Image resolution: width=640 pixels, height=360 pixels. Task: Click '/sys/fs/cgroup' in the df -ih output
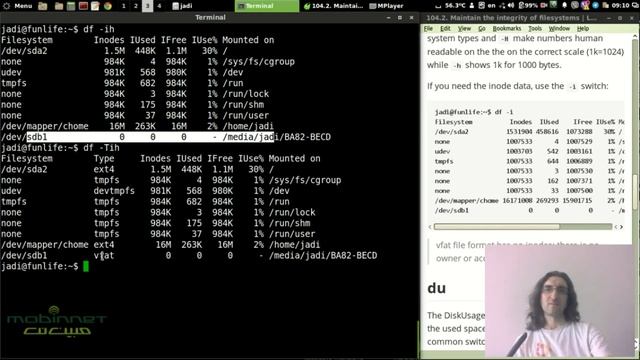pos(258,62)
